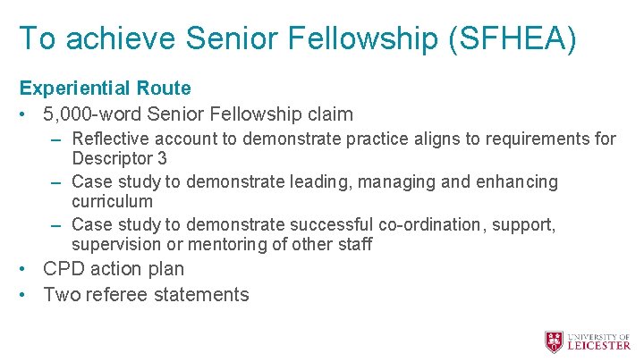The height and width of the screenshot is (362, 644).
Task: Click the 'University of Leicester' logo text
Action: point(599,341)
